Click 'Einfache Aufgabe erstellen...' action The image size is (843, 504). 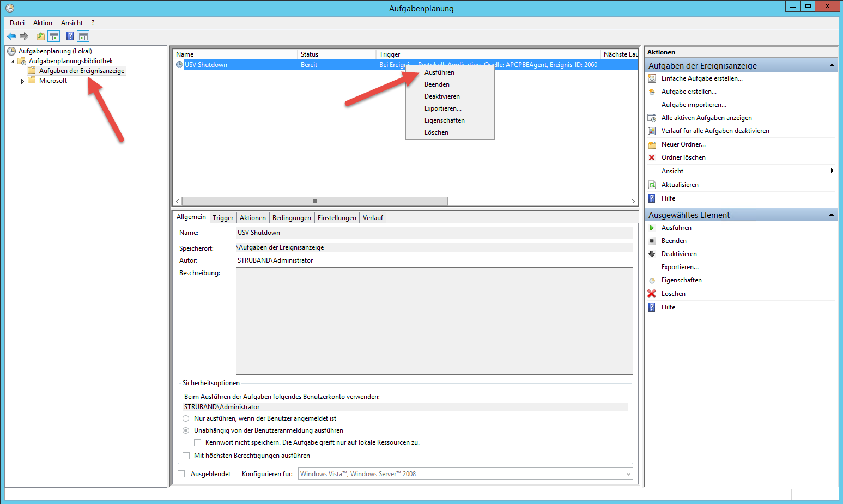702,78
